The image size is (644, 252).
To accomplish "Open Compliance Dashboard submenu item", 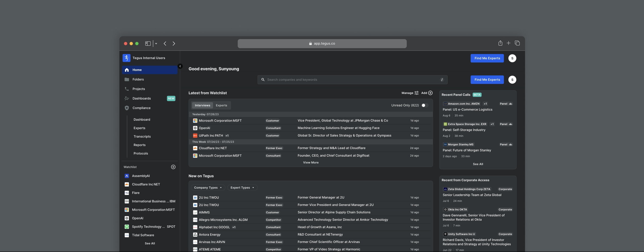I will coord(142,120).
